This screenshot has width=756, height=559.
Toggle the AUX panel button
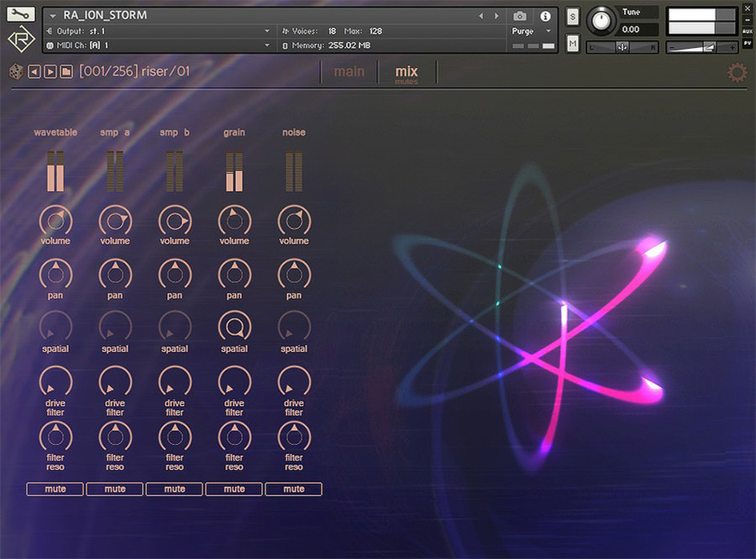coord(748,31)
